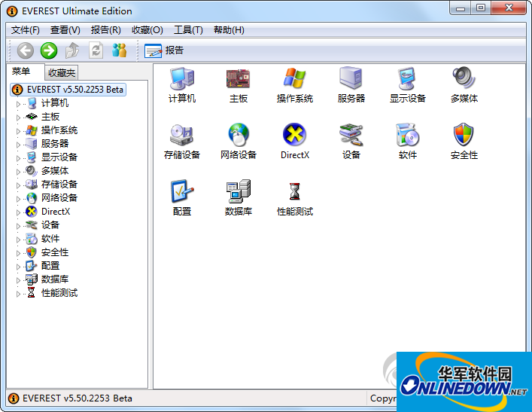Select 数据库 in the left tree

(55, 279)
